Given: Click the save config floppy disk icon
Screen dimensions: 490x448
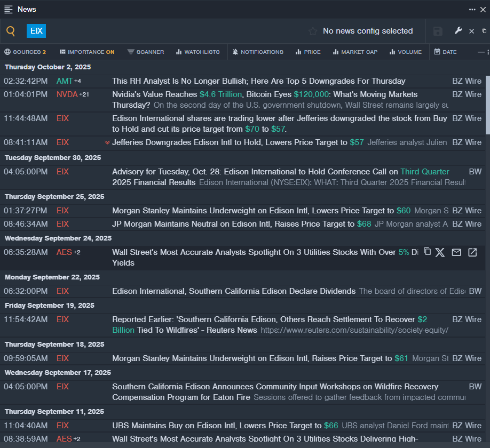Looking at the screenshot, I should point(438,31).
